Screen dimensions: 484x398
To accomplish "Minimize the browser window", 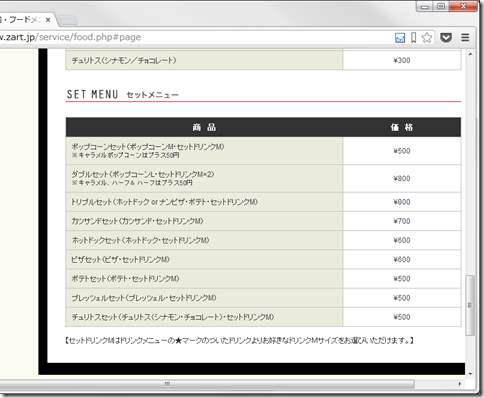I will (x=425, y=6).
